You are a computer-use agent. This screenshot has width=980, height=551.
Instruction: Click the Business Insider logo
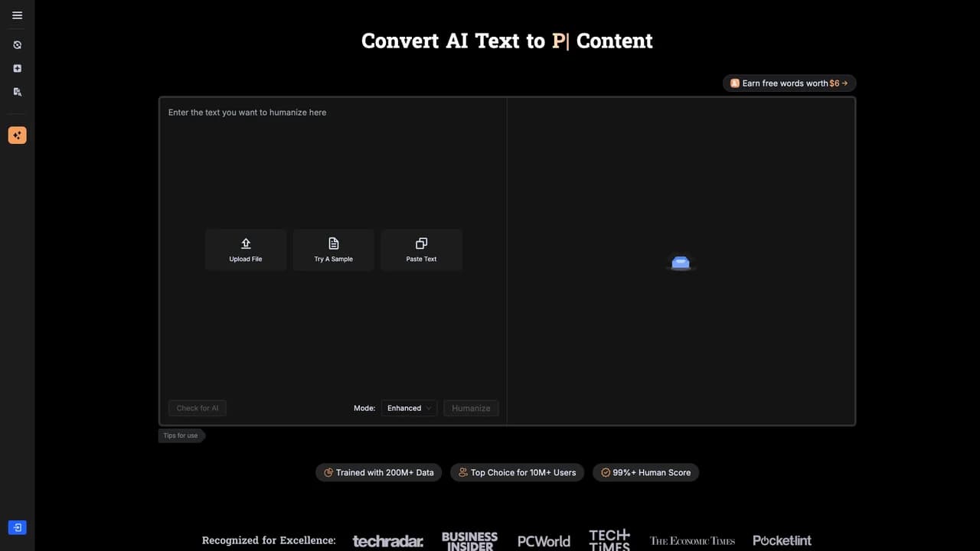click(x=469, y=540)
